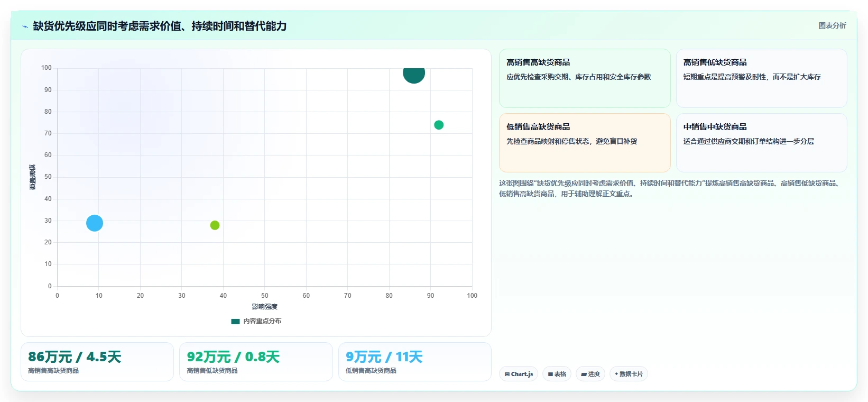
Task: Click 高销售高缺货商品 label under 86万元
Action: [x=53, y=371]
